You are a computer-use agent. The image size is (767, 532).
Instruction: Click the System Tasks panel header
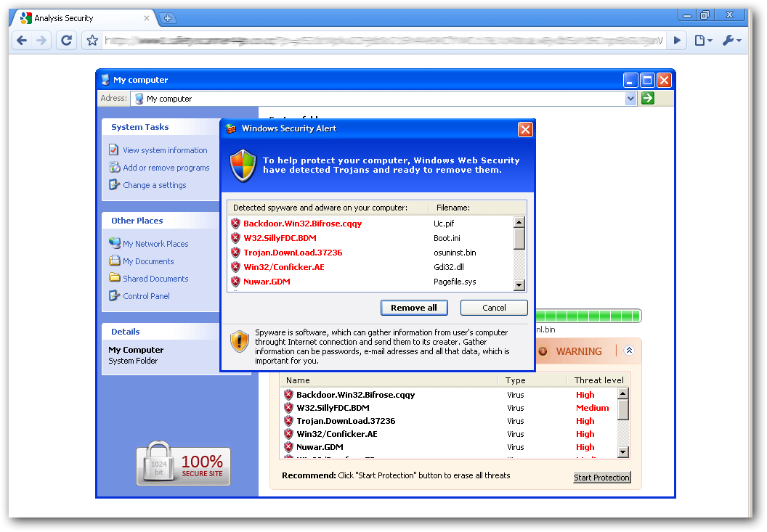pos(161,126)
